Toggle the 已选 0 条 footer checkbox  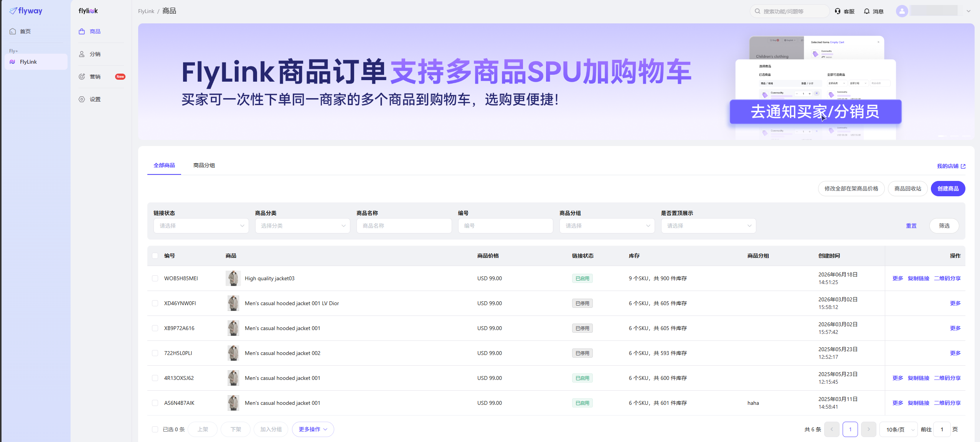[x=155, y=429]
